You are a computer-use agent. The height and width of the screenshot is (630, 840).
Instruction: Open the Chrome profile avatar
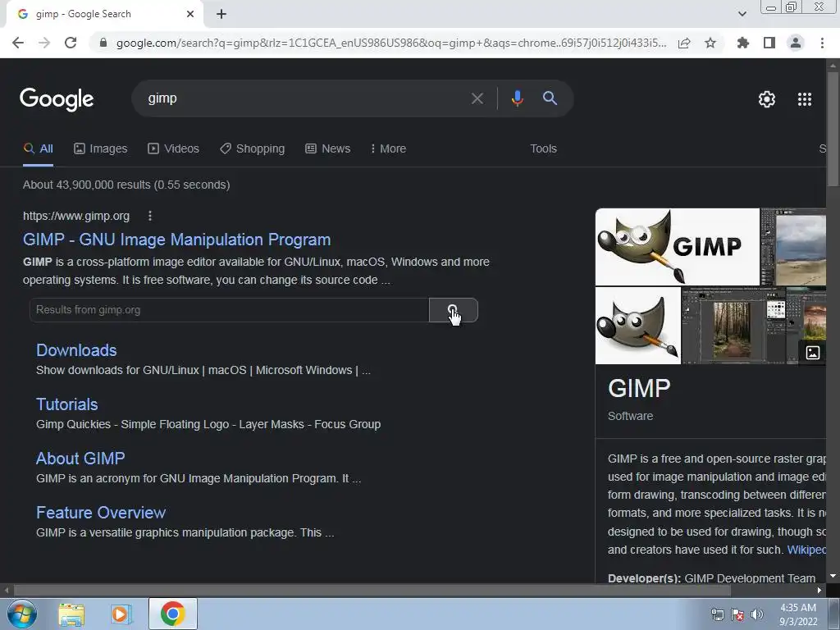796,43
